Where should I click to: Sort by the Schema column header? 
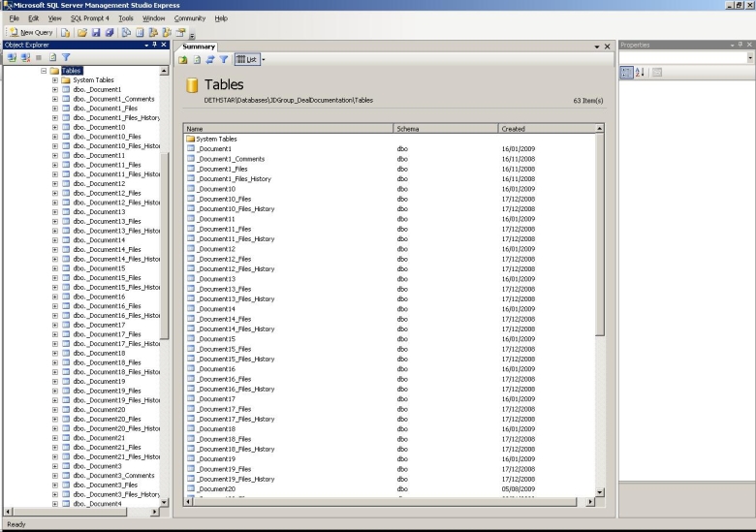(446, 129)
